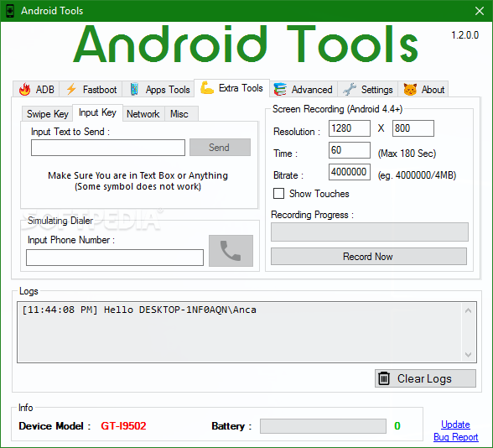493x448 pixels.
Task: Select the Input Key sub-tab
Action: click(x=97, y=112)
